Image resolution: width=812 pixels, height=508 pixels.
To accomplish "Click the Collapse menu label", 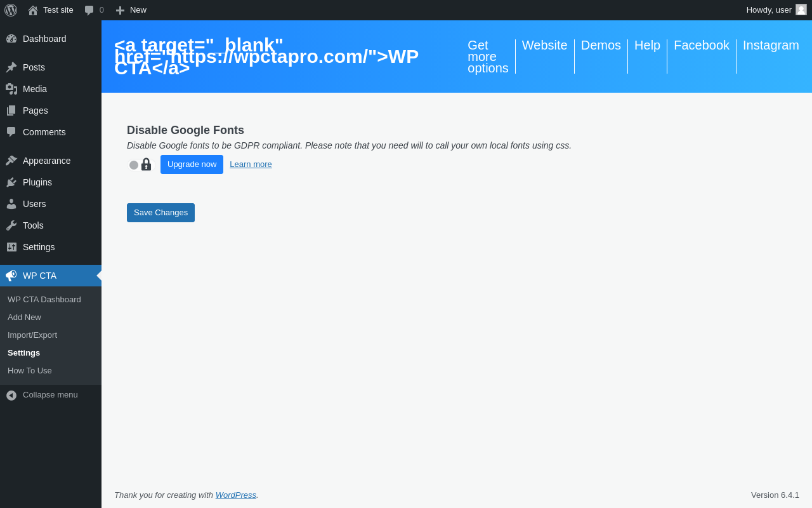I will [x=50, y=395].
